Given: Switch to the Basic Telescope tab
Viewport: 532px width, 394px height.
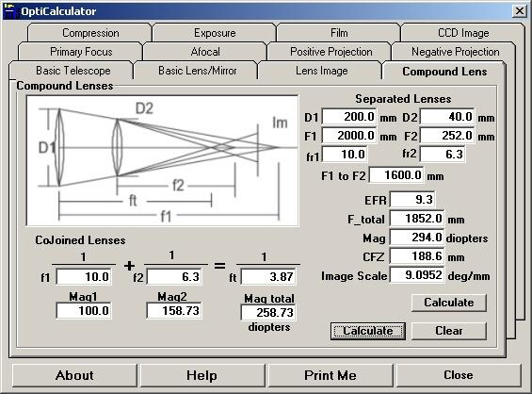Looking at the screenshot, I should pyautogui.click(x=73, y=71).
